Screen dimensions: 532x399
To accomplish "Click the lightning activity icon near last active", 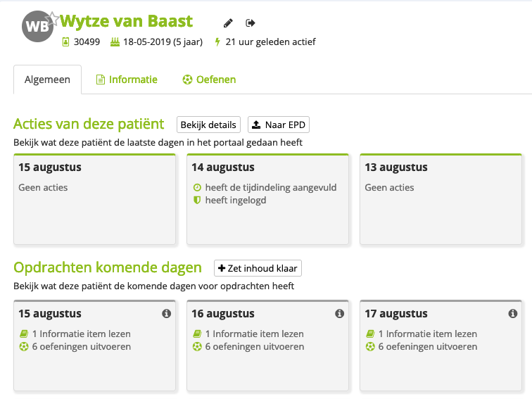I will (x=217, y=42).
